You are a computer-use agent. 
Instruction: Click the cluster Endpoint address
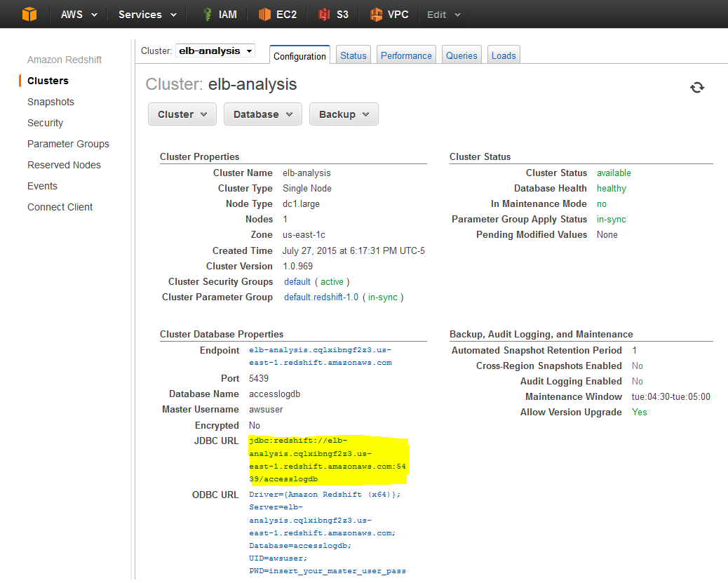click(x=321, y=356)
